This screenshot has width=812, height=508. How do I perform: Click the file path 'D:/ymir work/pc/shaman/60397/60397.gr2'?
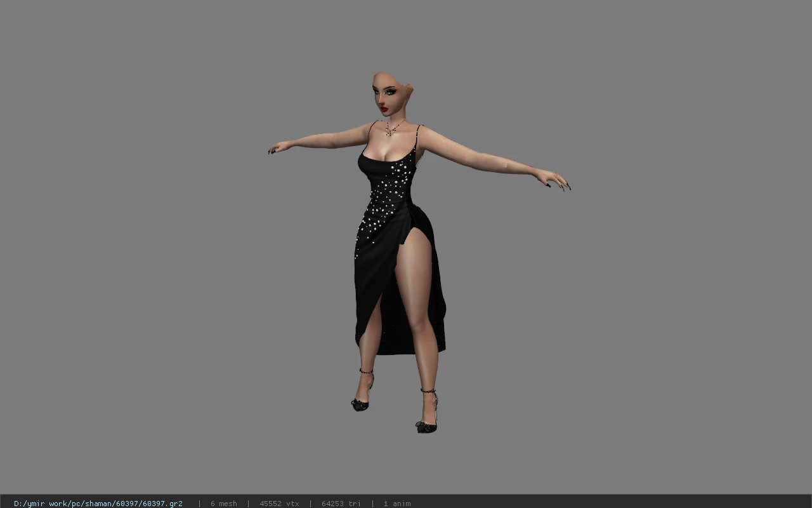click(98, 504)
